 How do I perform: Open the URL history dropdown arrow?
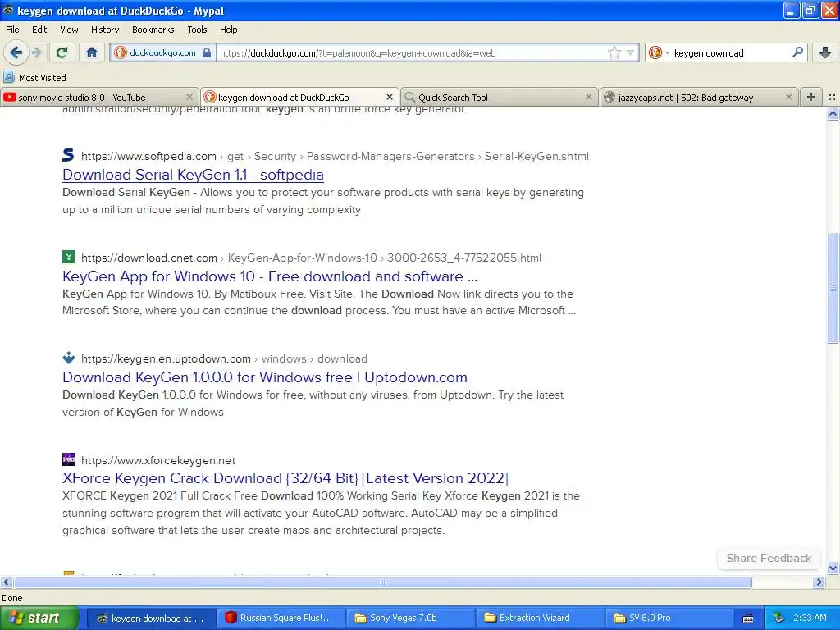[630, 52]
